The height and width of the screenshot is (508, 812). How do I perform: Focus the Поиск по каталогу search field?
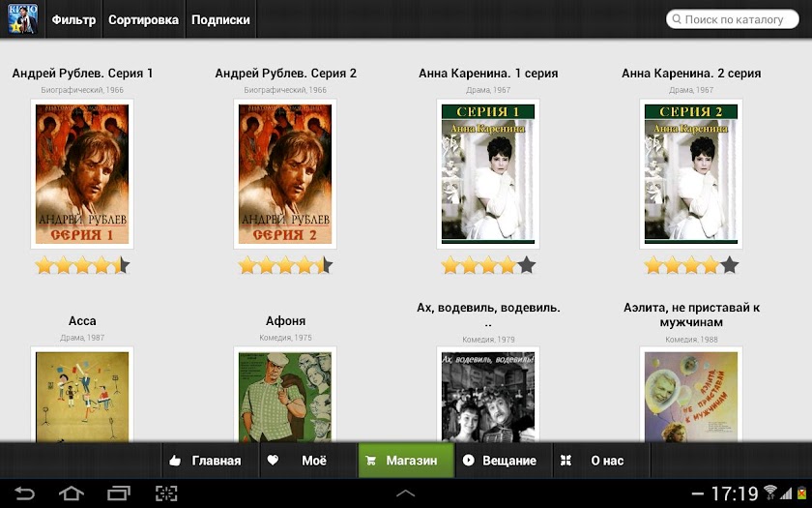click(733, 19)
